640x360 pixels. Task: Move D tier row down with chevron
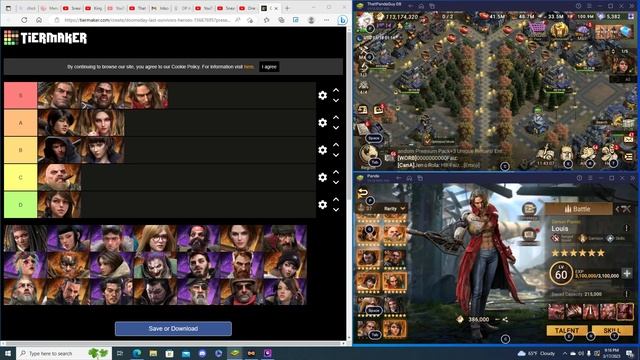pyautogui.click(x=336, y=210)
